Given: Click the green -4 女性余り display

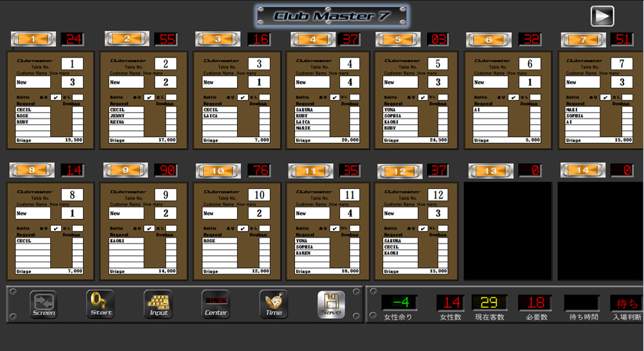Looking at the screenshot, I should tap(399, 303).
